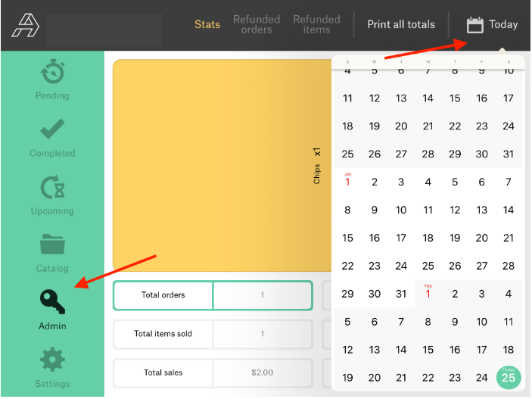Select red Feb 1 date in calendar

[428, 294]
